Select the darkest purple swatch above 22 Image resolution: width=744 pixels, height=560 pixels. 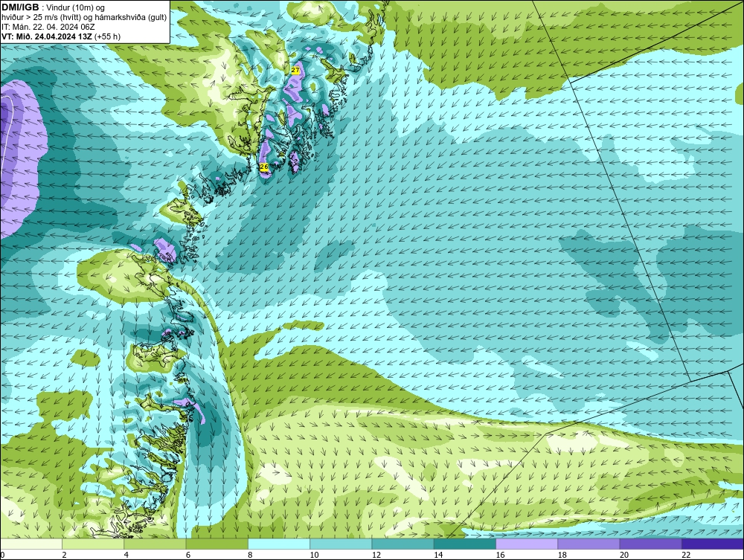tap(713, 544)
